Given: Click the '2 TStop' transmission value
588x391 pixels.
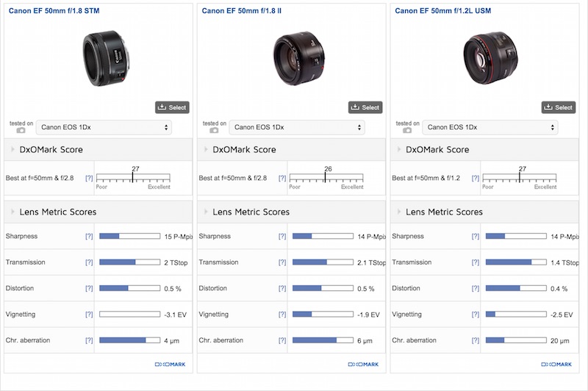Looking at the screenshot, I should click(176, 263).
